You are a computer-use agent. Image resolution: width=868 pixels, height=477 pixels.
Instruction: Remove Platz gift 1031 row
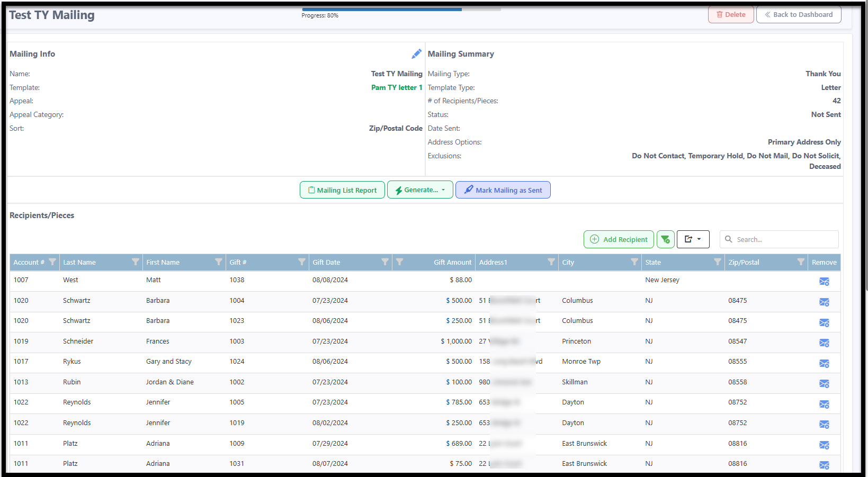pyautogui.click(x=824, y=465)
